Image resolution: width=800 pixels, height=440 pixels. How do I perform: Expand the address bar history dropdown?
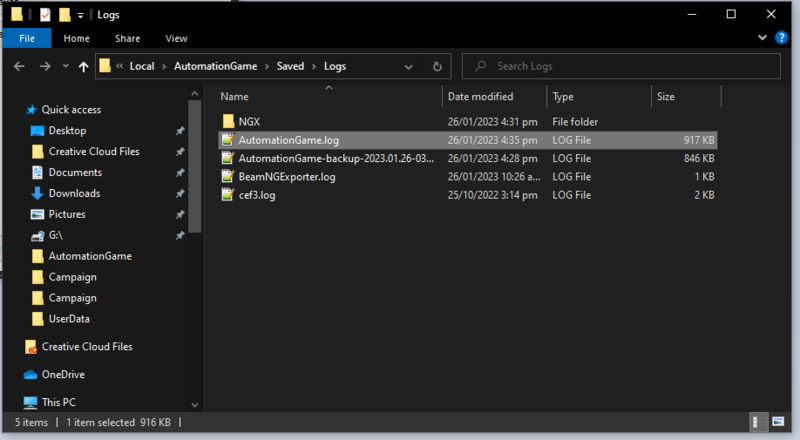coord(408,66)
